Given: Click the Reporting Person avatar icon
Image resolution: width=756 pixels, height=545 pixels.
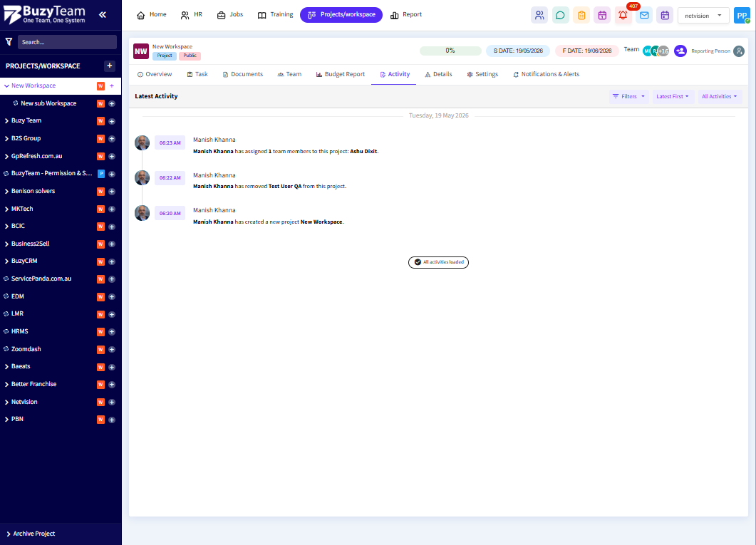Looking at the screenshot, I should (x=739, y=51).
